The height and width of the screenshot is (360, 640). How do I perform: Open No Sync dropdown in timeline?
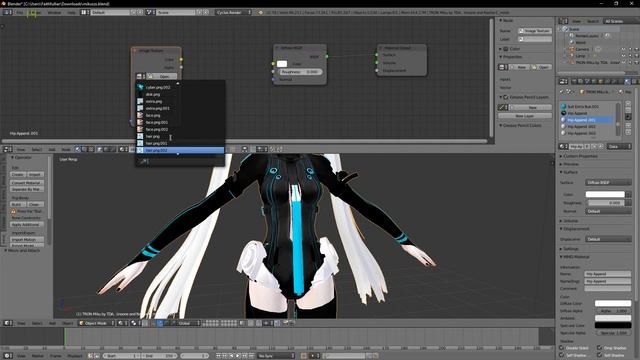(275, 356)
